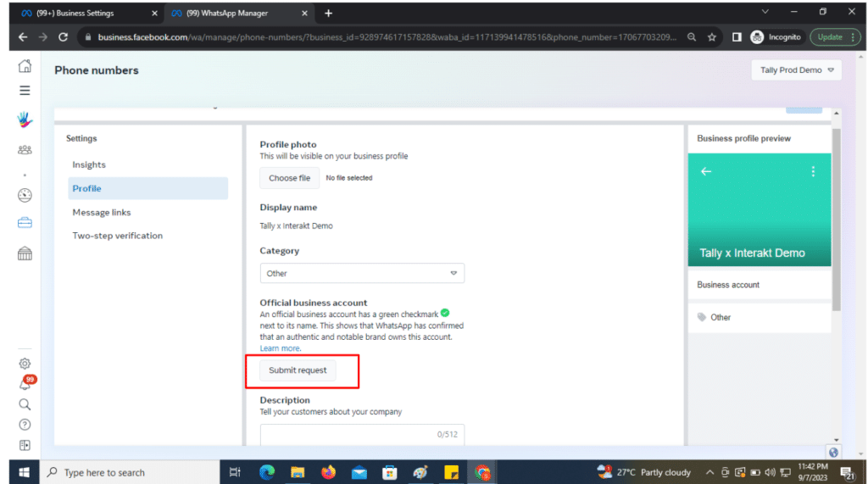Open Tally Prod Demo account dropdown

click(796, 70)
